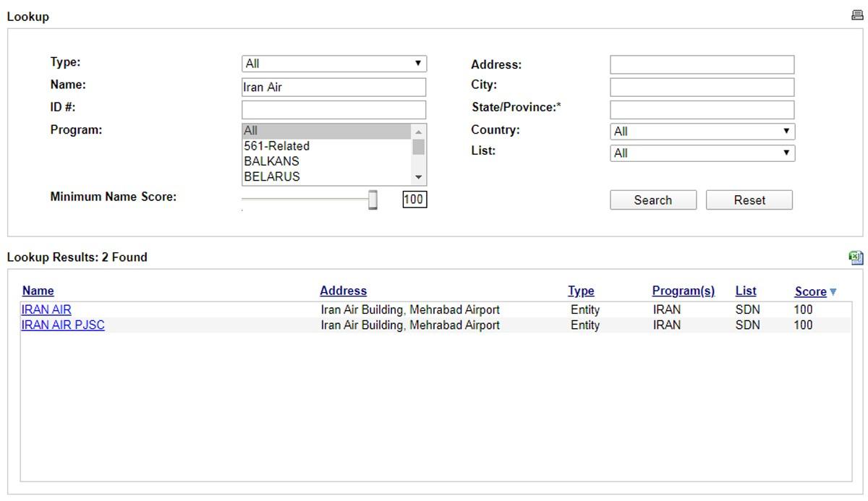This screenshot has height=501, width=868.
Task: Click the address cell in the IRAN AIR row
Action: tap(410, 309)
